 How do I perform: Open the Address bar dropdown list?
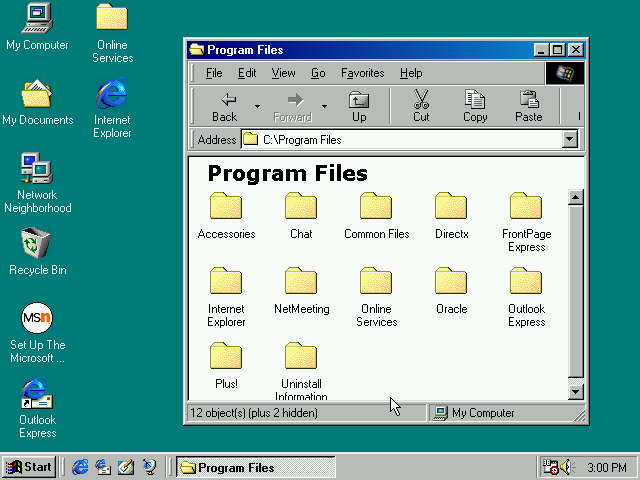click(x=569, y=140)
